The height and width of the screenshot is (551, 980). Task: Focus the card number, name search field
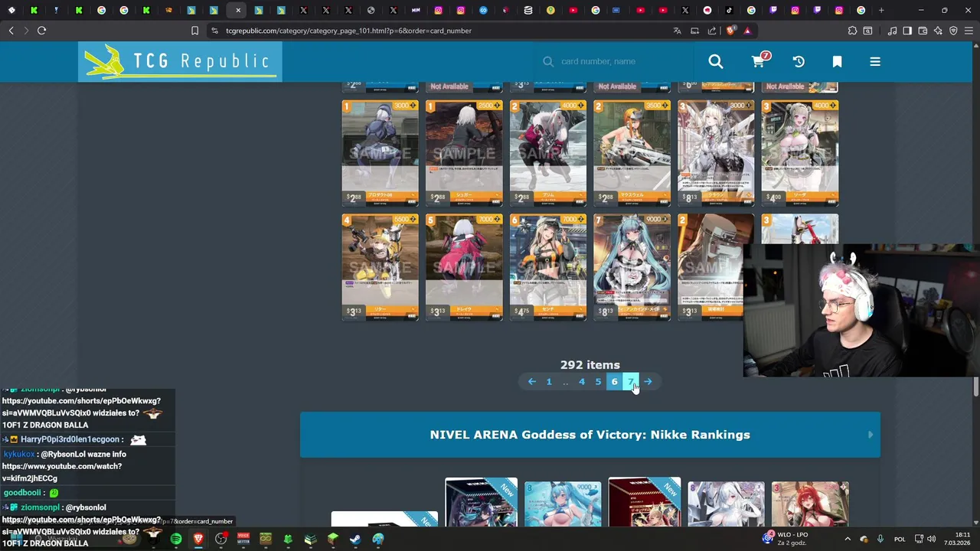[612, 61]
